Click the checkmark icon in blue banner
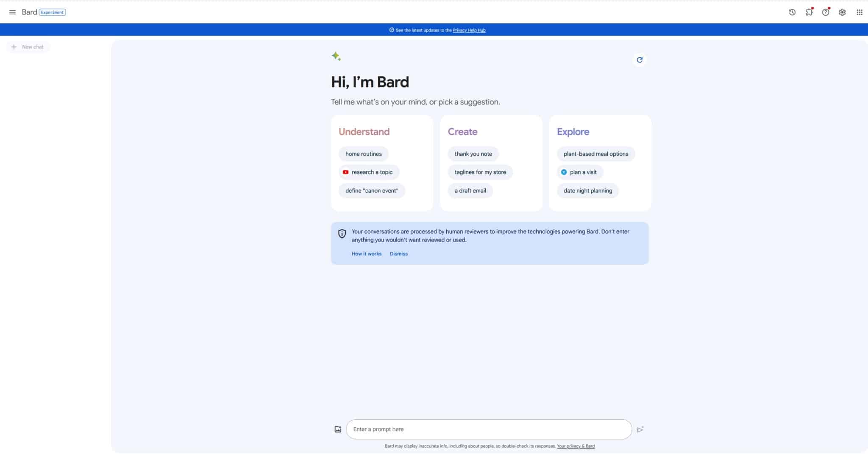The width and height of the screenshot is (868, 457). [392, 30]
